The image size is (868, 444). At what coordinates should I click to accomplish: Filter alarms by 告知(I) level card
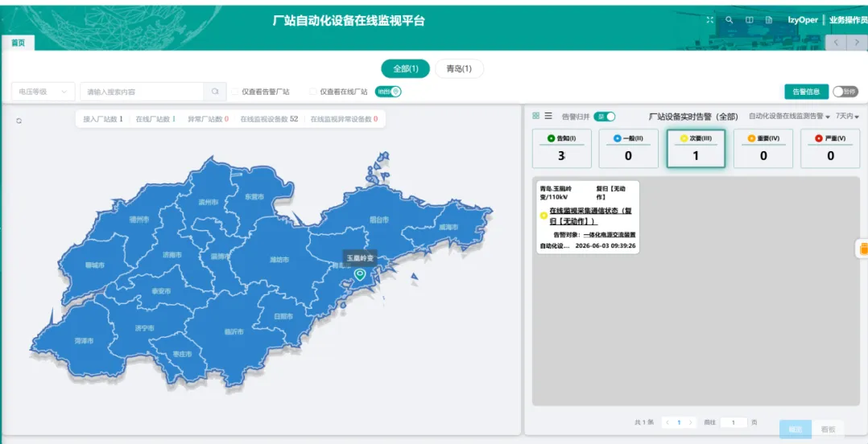[562, 149]
